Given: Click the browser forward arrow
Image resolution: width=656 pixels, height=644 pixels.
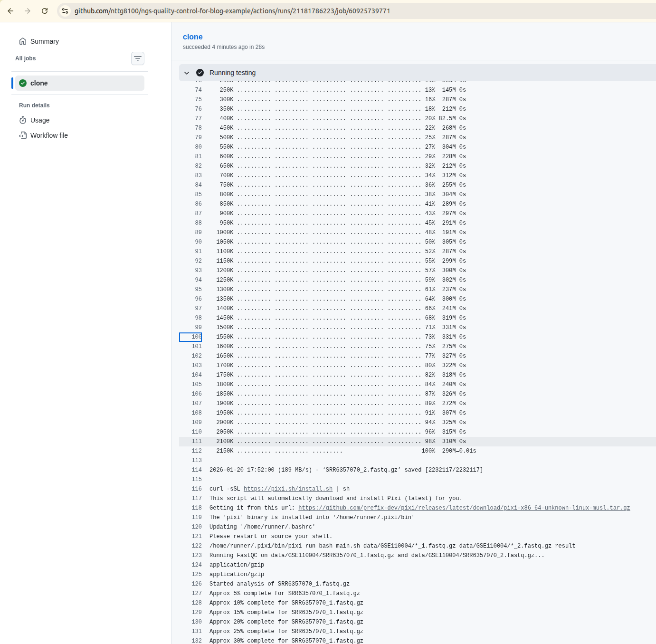Looking at the screenshot, I should (x=28, y=11).
